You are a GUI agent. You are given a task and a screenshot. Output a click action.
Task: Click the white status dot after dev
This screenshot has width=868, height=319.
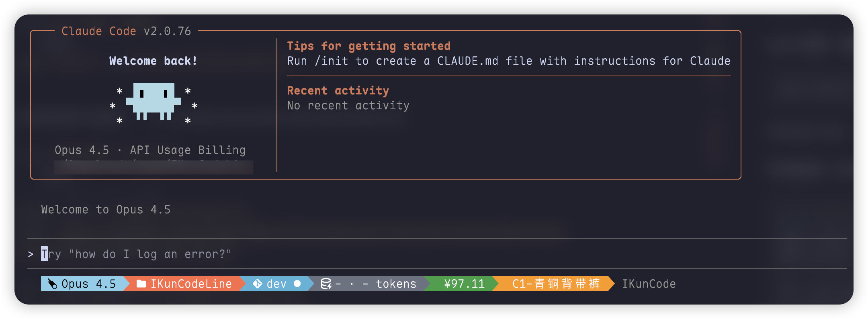pyautogui.click(x=297, y=284)
